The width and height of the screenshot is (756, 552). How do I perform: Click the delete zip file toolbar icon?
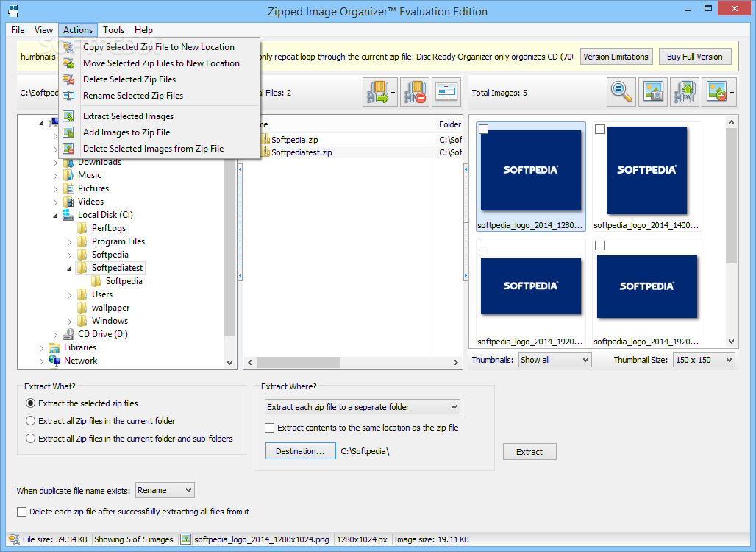(x=415, y=92)
